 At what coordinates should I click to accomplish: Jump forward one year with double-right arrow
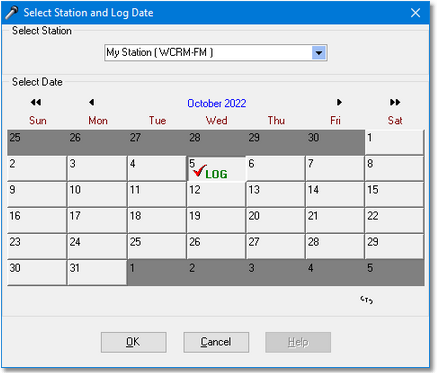point(395,102)
